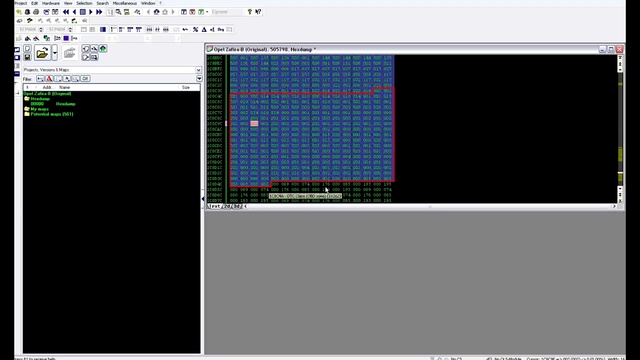Jump to last map with double-right arrow
This screenshot has width=640, height=360.
pos(99,12)
